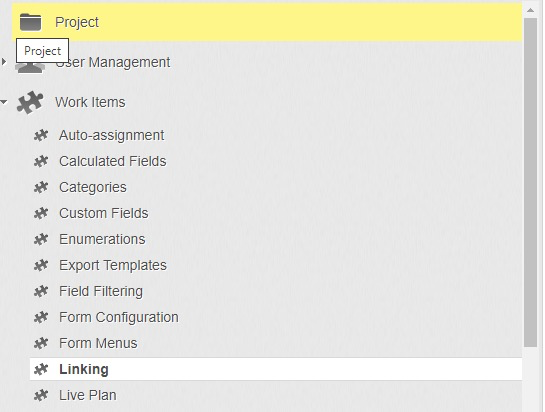Click the puzzle icon beside Auto-assignment
The height and width of the screenshot is (412, 545).
(41, 135)
